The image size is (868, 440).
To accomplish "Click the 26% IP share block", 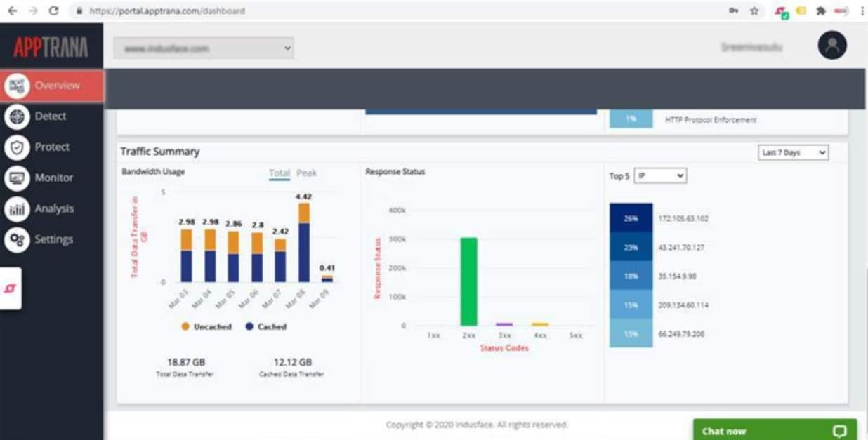I will (x=631, y=218).
